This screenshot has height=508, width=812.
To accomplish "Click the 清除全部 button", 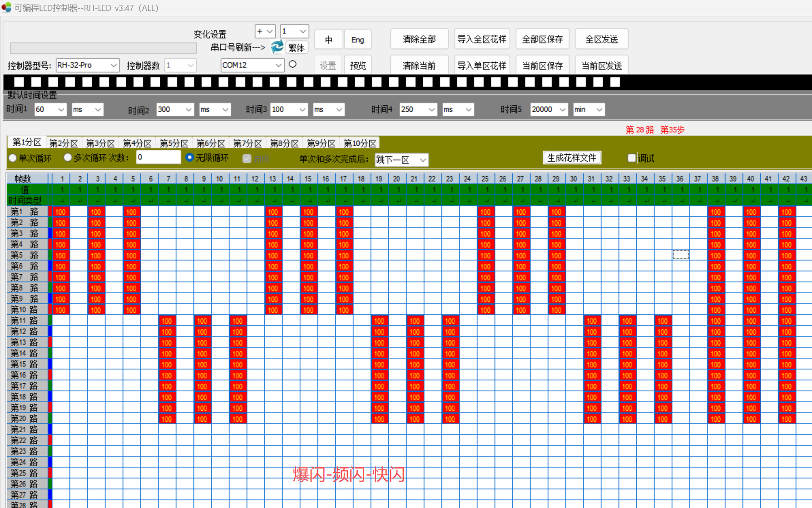I will click(x=419, y=39).
